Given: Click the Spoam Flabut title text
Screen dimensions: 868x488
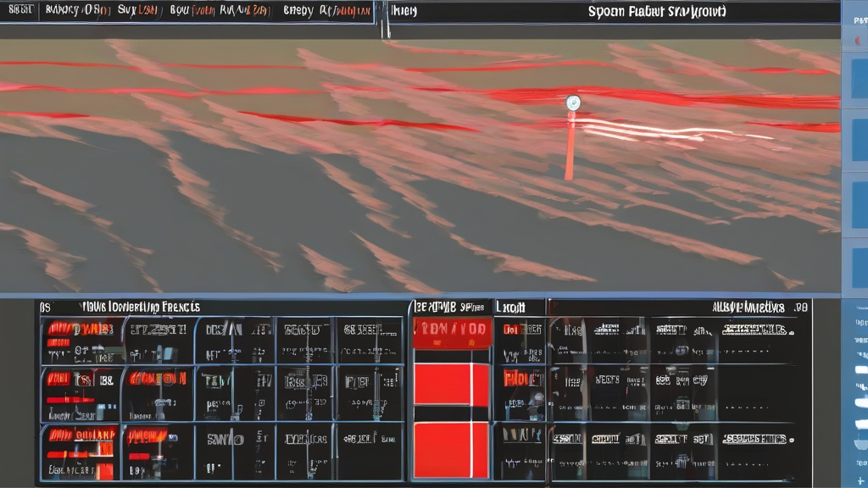Looking at the screenshot, I should point(657,11).
